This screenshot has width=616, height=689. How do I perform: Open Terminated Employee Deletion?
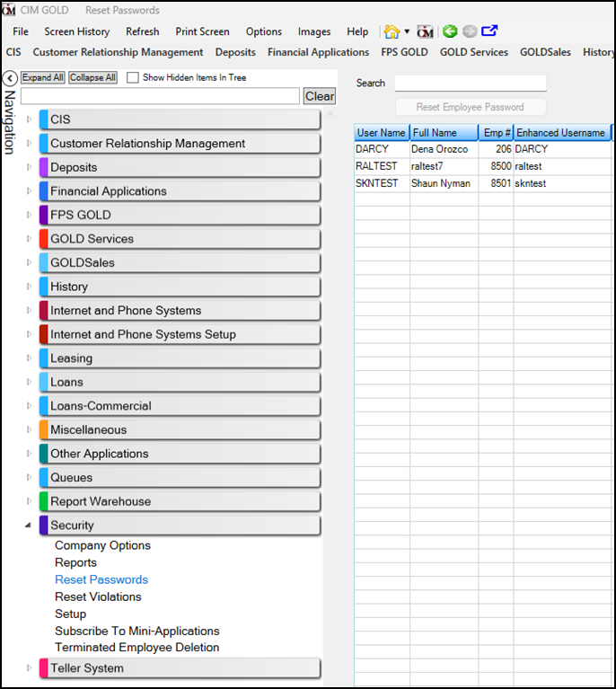(x=136, y=648)
